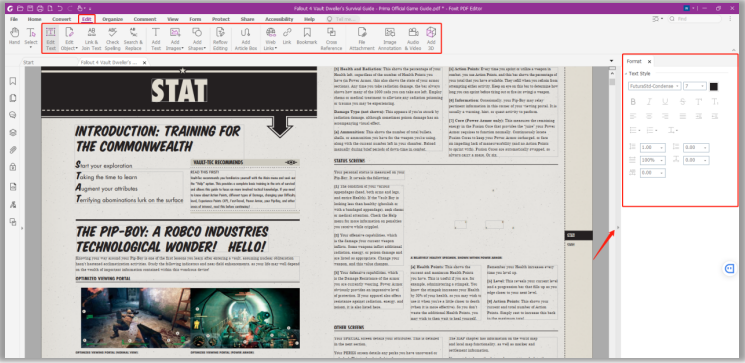Add a File Attachment

click(x=362, y=38)
